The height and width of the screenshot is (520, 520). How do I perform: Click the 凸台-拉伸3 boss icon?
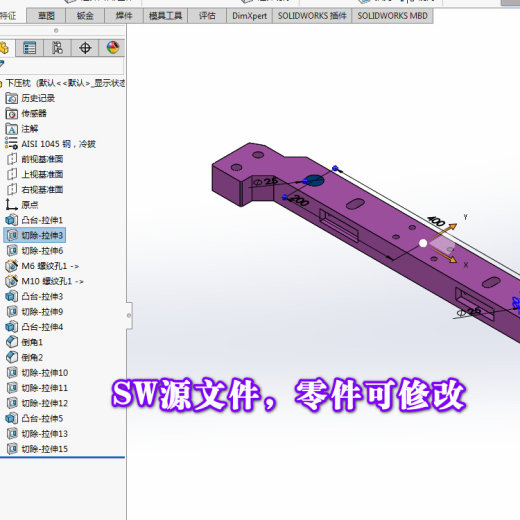pyautogui.click(x=12, y=296)
